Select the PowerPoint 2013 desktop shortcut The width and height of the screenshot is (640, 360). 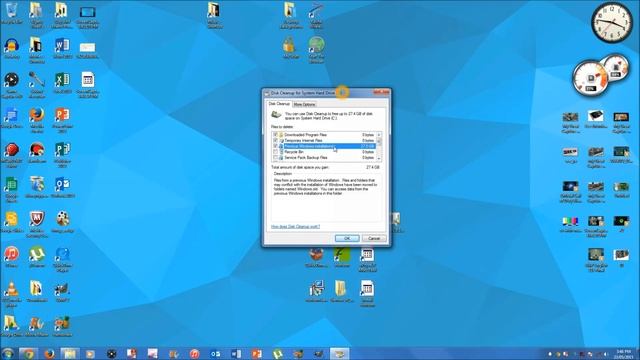[62, 120]
